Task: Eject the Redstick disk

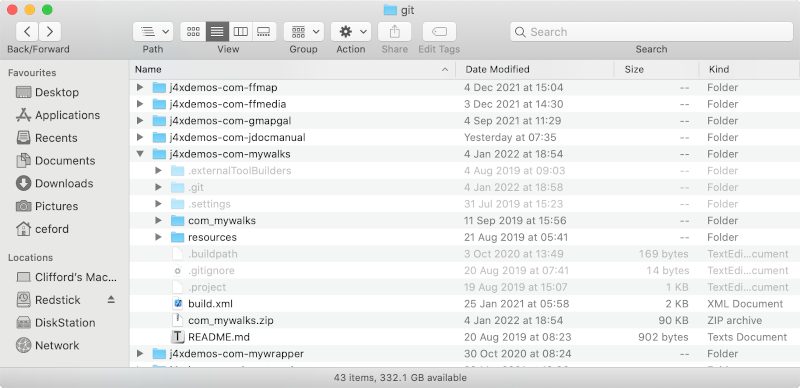Action: coord(111,300)
